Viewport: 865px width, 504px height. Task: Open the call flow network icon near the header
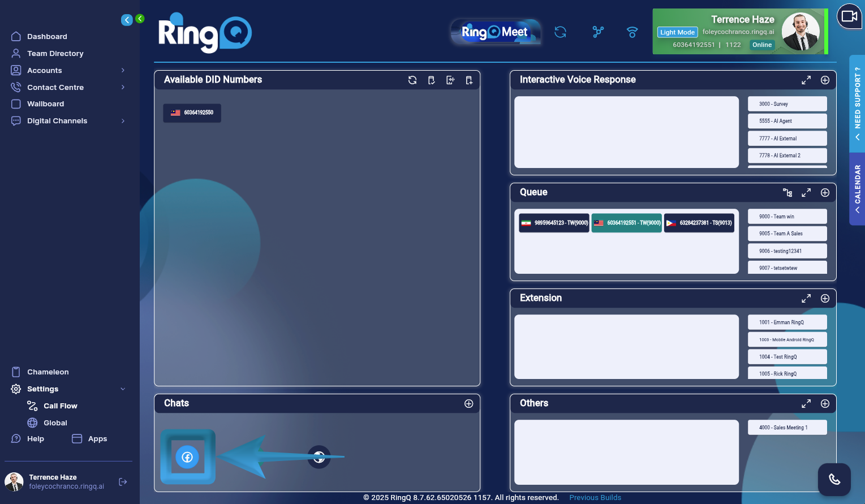coord(597,32)
